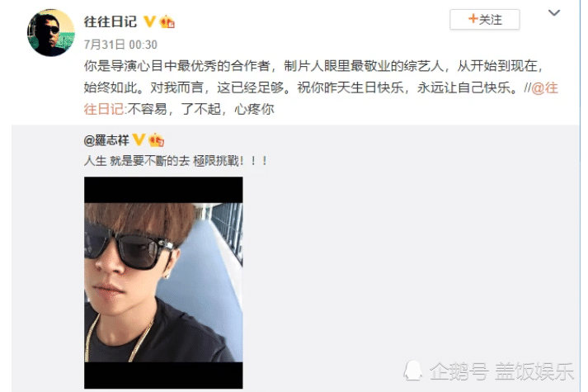Click the membership crown badge beside 往往日记 header
Screen dimensions: 588x392
click(x=167, y=21)
